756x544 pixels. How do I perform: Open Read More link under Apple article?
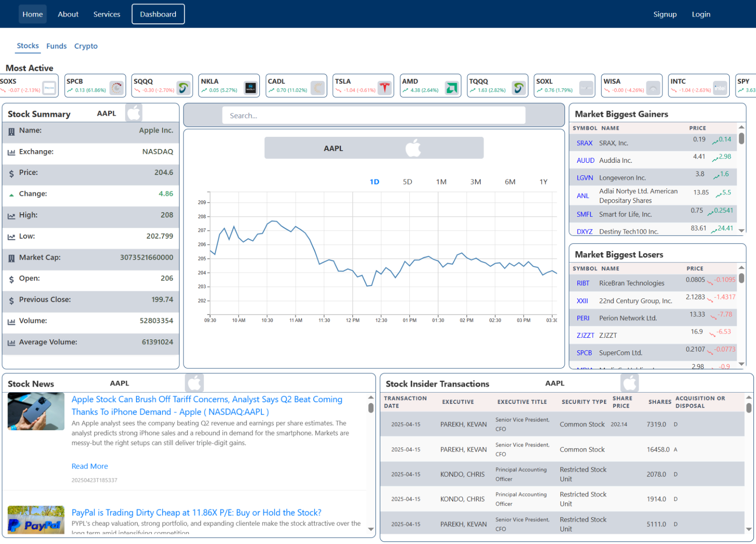[x=90, y=466]
